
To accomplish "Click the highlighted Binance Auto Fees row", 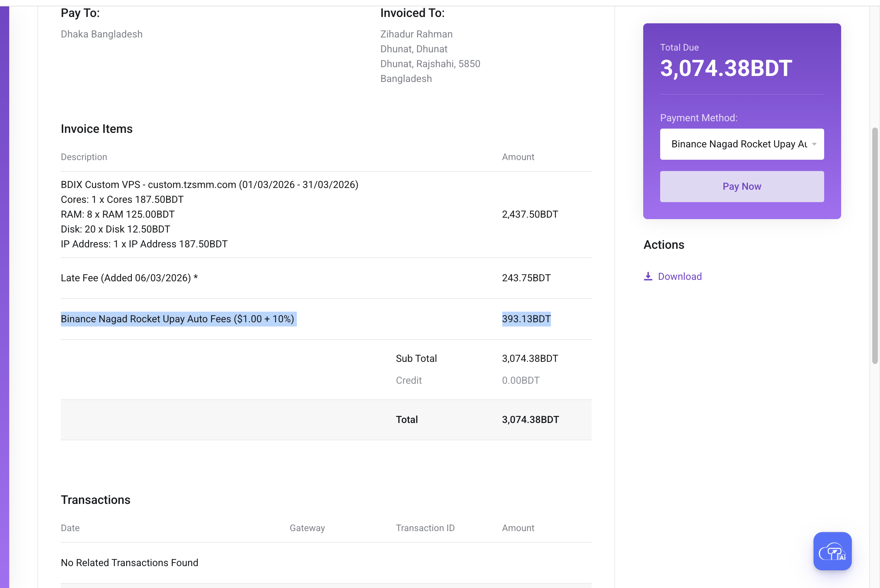I will 178,319.
